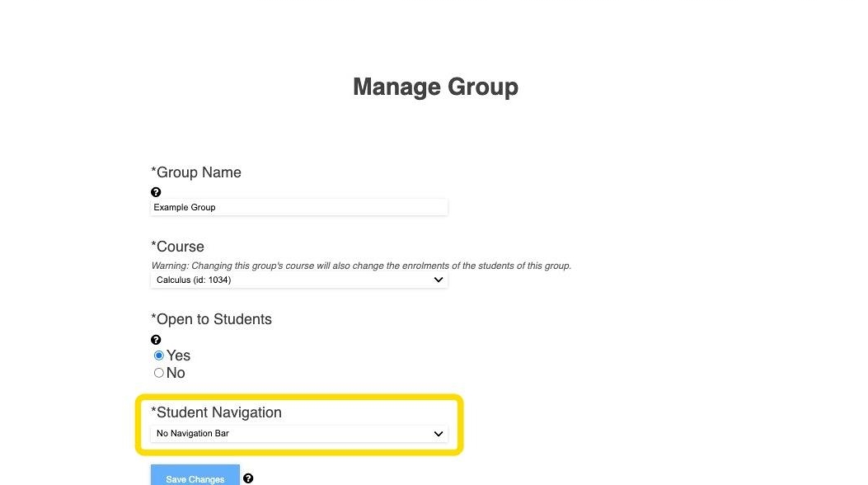Click the *Group Name label

click(x=196, y=172)
